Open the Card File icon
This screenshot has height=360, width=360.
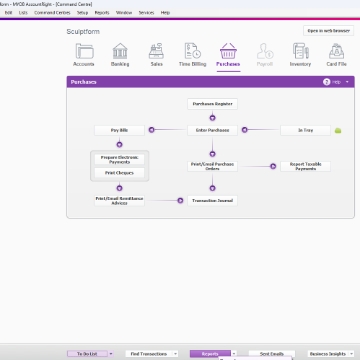(x=336, y=51)
